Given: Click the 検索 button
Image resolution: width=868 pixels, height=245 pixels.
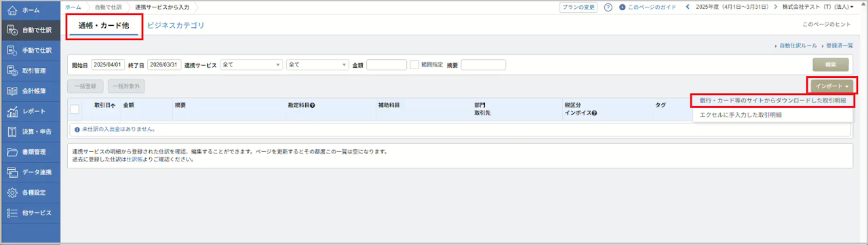Looking at the screenshot, I should (831, 65).
